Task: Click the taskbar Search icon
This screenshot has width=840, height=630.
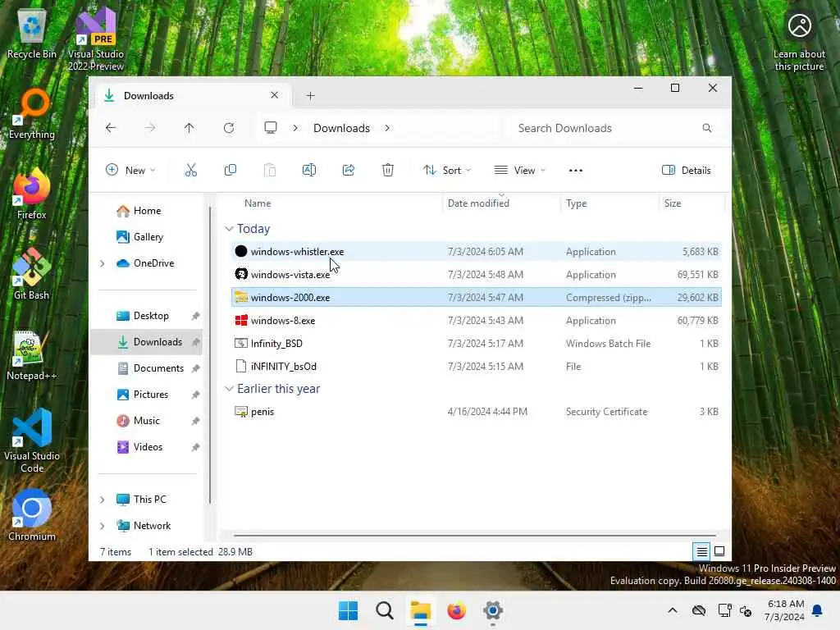Action: tap(385, 610)
